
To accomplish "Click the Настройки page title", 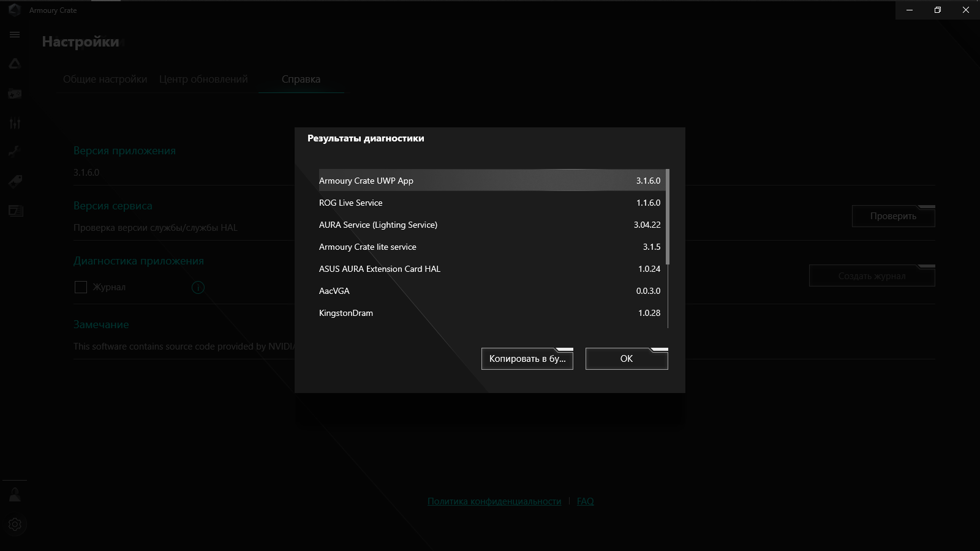I will point(81,42).
